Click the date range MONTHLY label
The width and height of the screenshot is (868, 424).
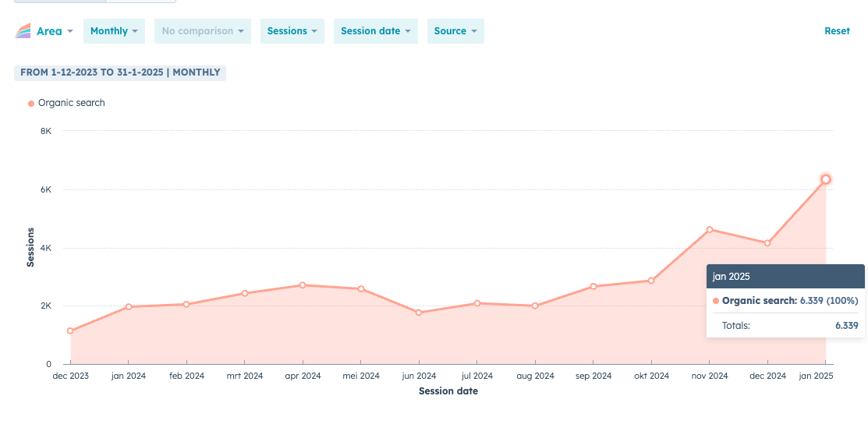(x=120, y=72)
